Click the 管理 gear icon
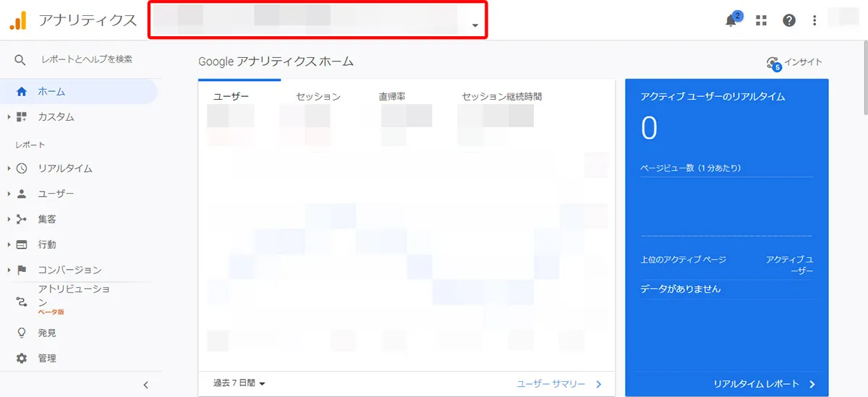This screenshot has height=397, width=868. coord(22,359)
